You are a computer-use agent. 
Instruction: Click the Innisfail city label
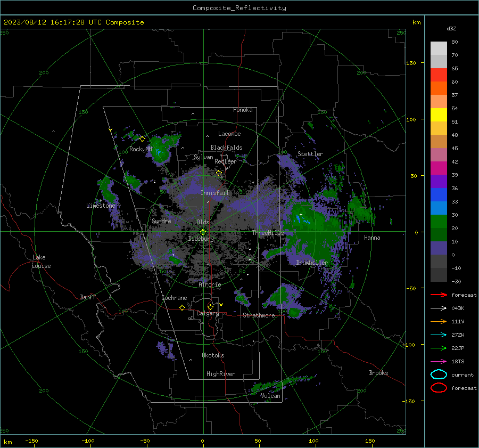coord(215,193)
